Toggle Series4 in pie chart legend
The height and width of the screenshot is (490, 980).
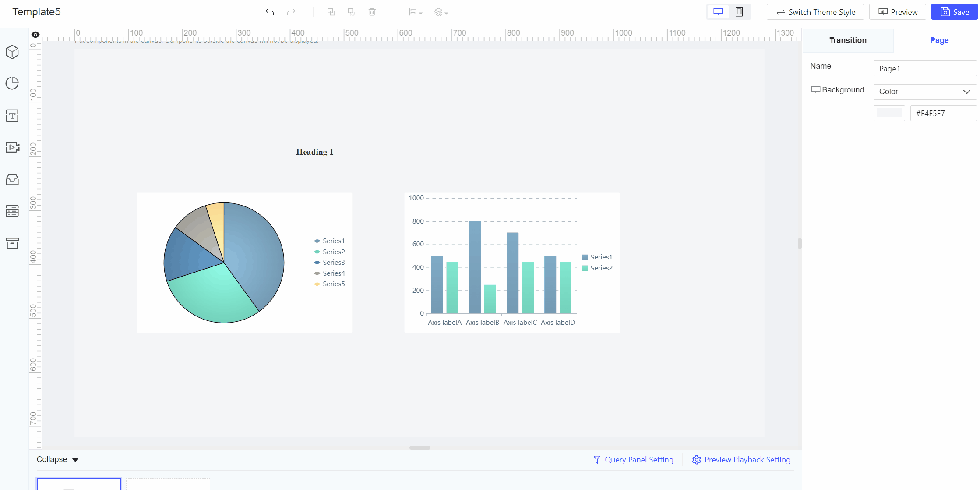pos(329,273)
